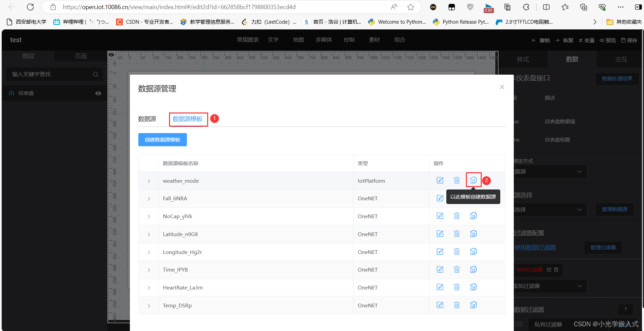Viewport: 644px width, 331px height.
Task: Click 保存 to save the project
Action: click(629, 40)
